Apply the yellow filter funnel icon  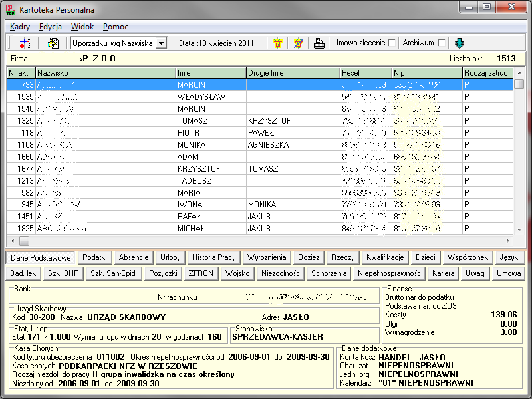point(278,43)
